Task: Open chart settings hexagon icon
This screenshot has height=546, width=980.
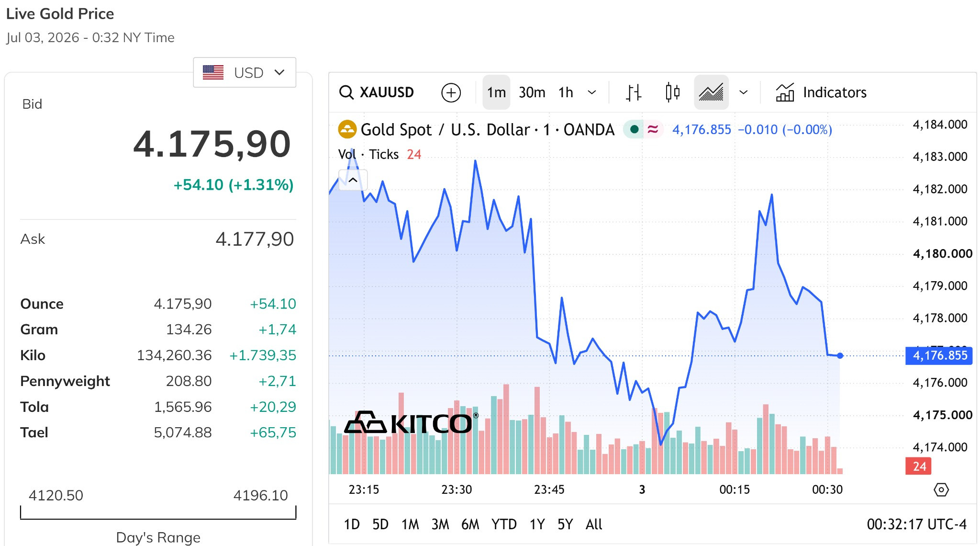Action: (941, 489)
